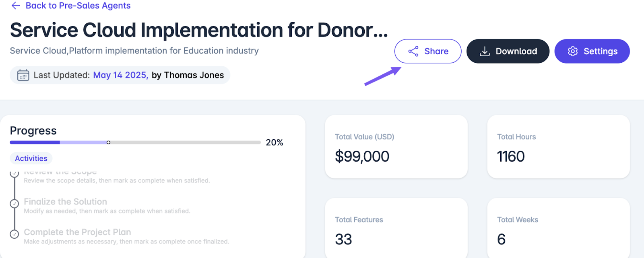Click the back arrow icon
644x258 pixels.
click(x=16, y=6)
